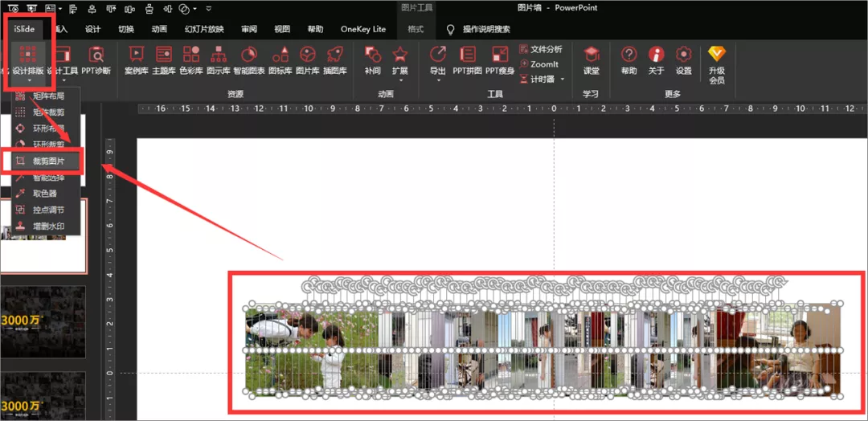Open the 计时器 timer tool
The width and height of the screenshot is (868, 421).
(537, 79)
